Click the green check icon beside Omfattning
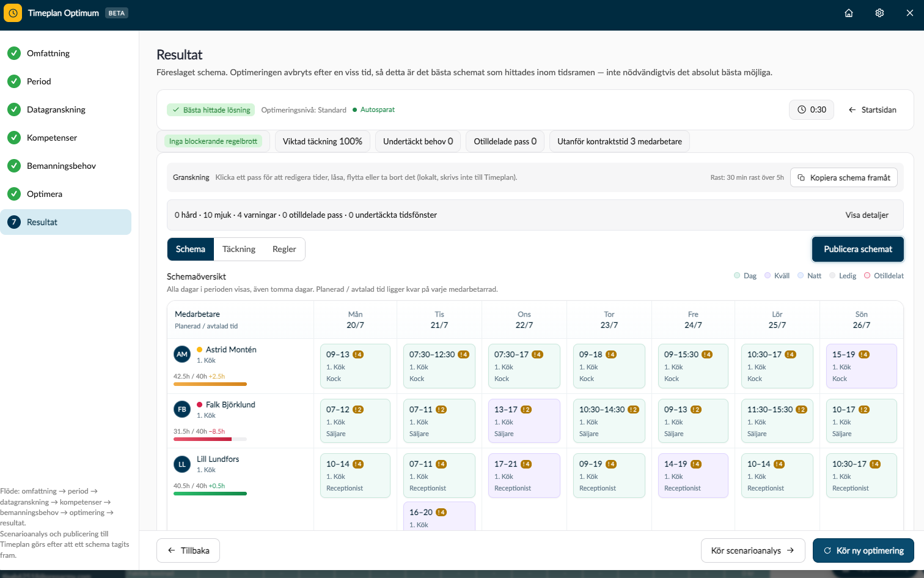Image resolution: width=924 pixels, height=578 pixels. click(x=14, y=53)
